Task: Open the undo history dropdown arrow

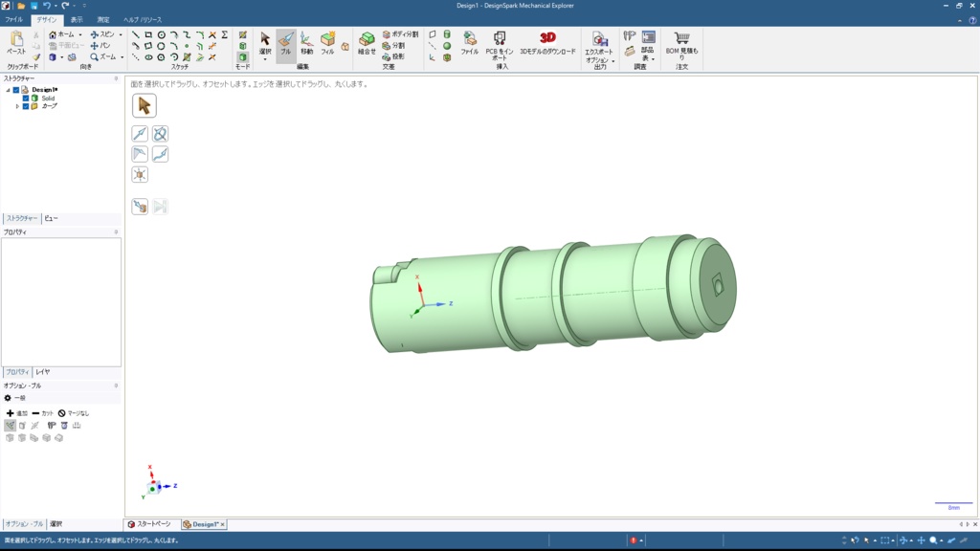Action: (x=55, y=6)
